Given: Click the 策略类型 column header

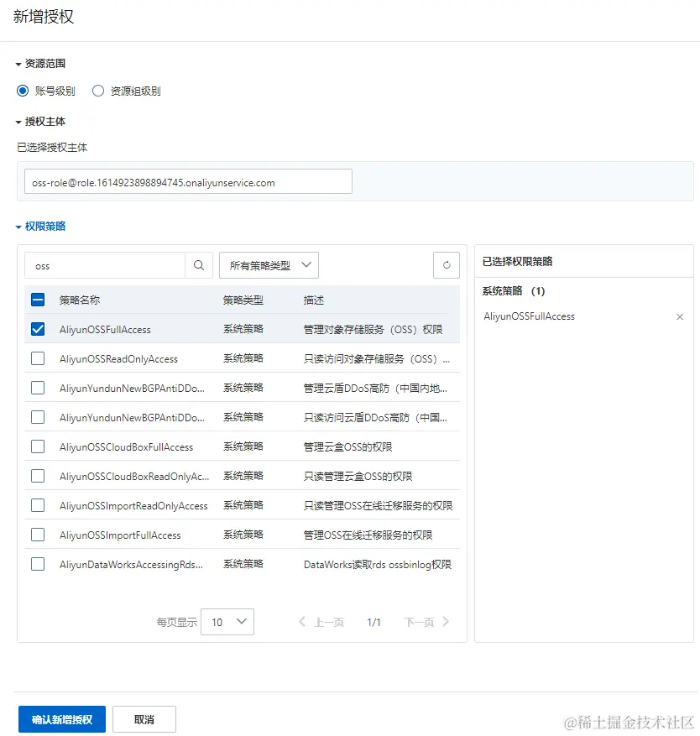Looking at the screenshot, I should [243, 300].
